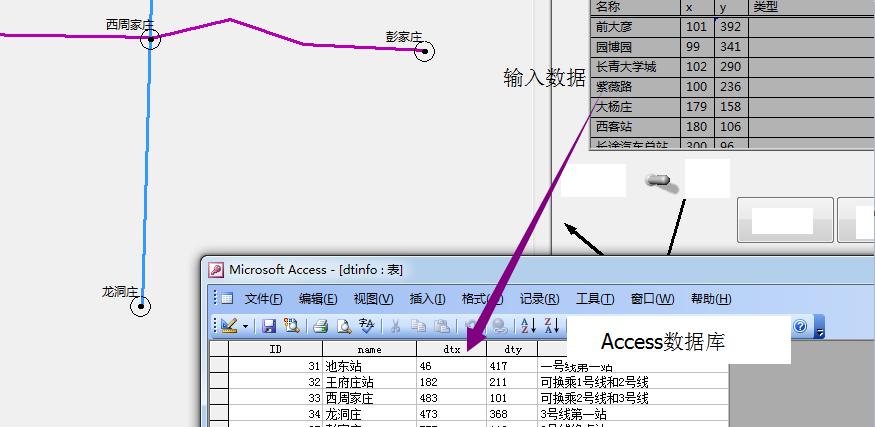Click the Access key icon in title bar

[x=216, y=270]
